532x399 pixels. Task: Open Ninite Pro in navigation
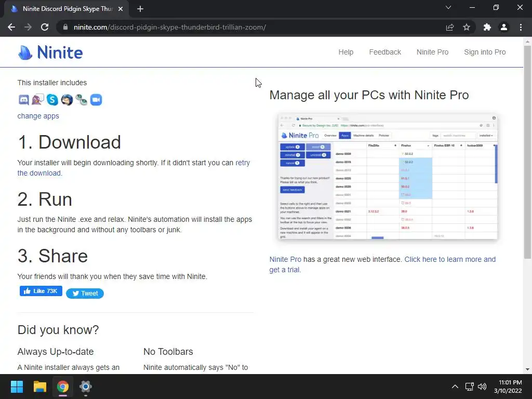pos(432,52)
